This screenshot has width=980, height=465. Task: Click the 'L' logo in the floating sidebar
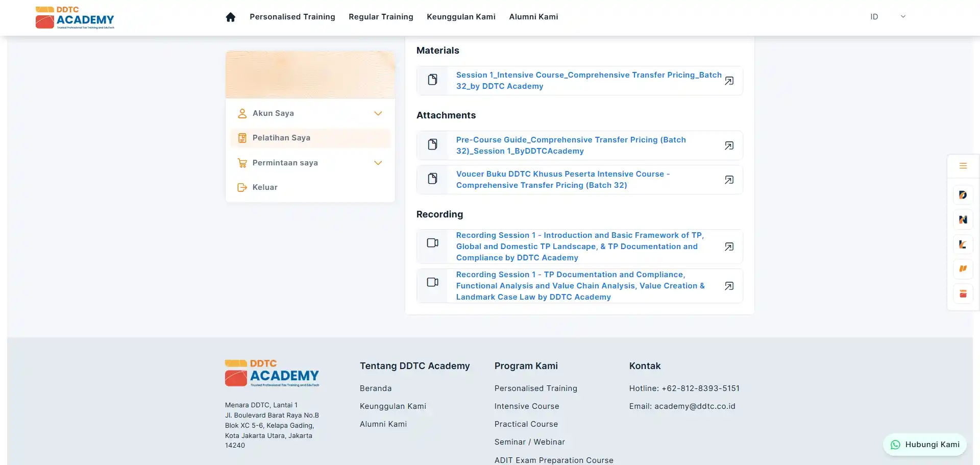[x=963, y=244]
